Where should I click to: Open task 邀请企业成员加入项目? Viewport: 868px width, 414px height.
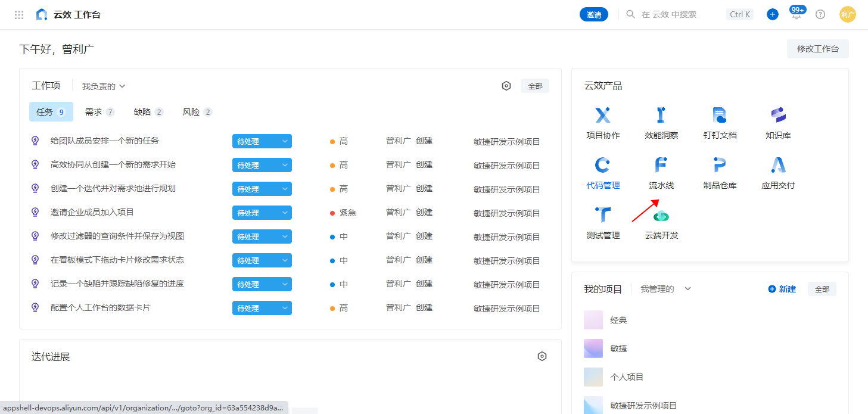click(x=92, y=212)
